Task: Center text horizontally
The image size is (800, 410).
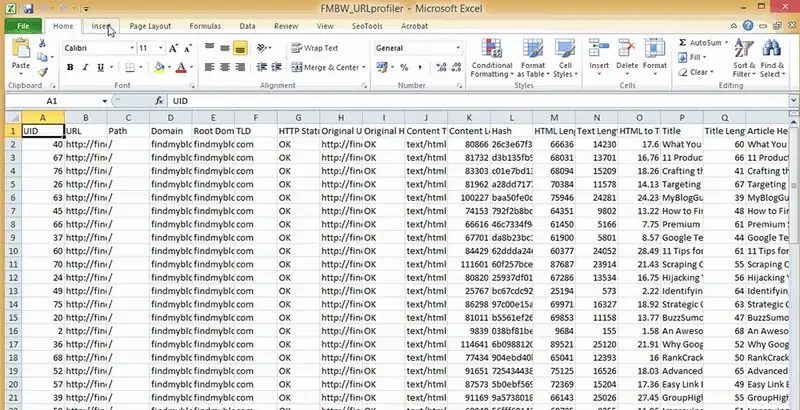Action: [225, 67]
